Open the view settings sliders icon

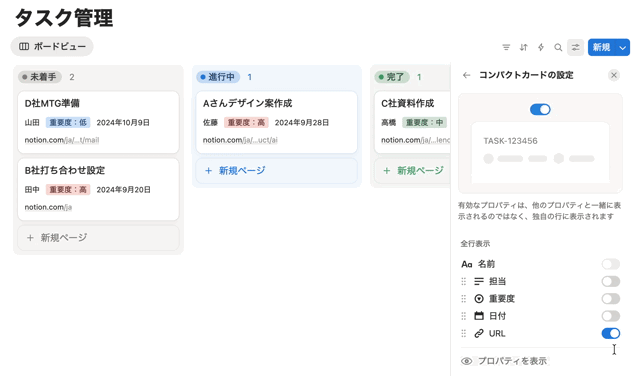(x=576, y=47)
